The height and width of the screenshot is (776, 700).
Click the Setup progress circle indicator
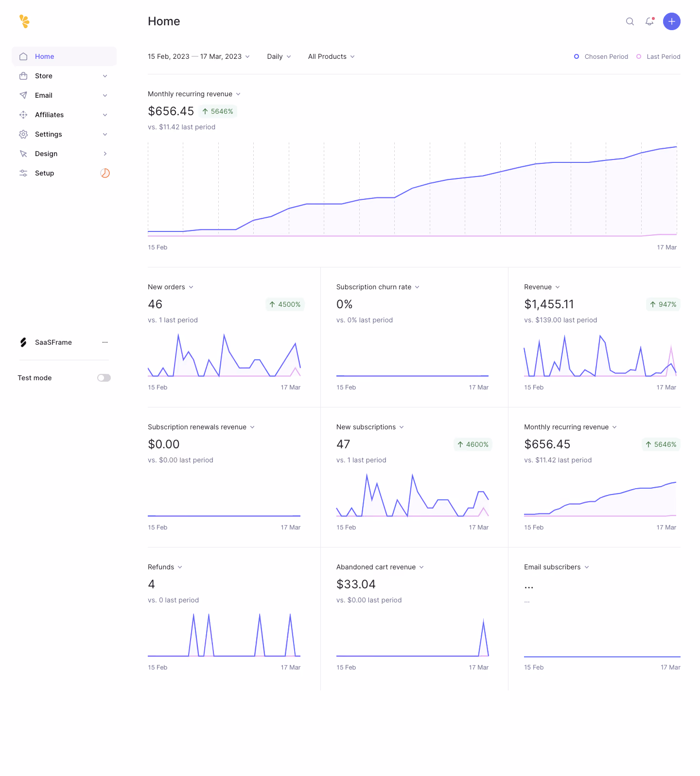(x=105, y=173)
